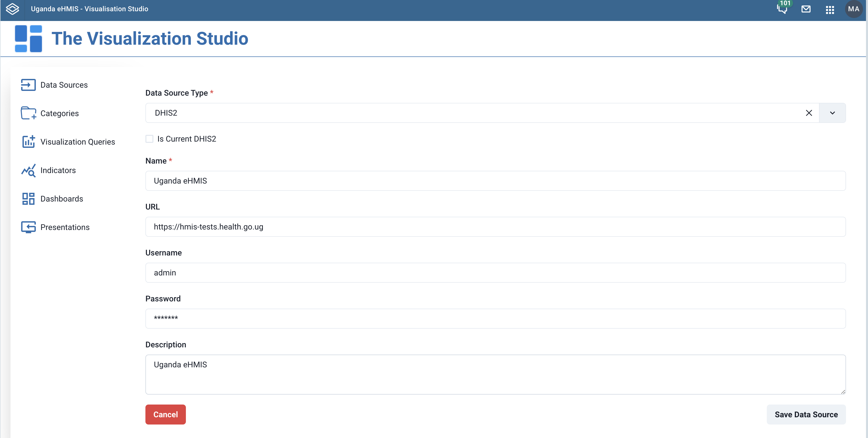The width and height of the screenshot is (868, 438).
Task: Enable the Is Current DHIS2 checkbox
Action: point(149,139)
